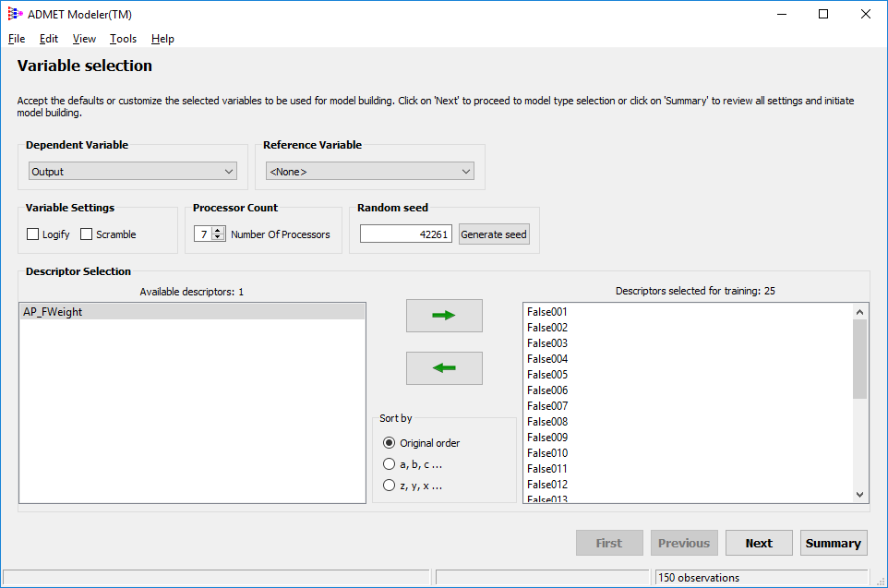Click the Generate seed button

pyautogui.click(x=494, y=234)
